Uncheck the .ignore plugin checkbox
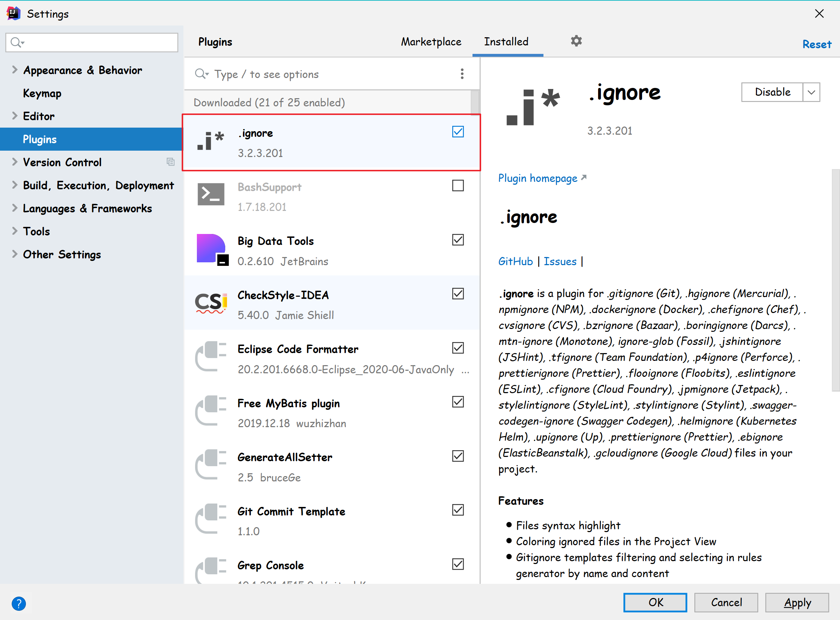 458,132
